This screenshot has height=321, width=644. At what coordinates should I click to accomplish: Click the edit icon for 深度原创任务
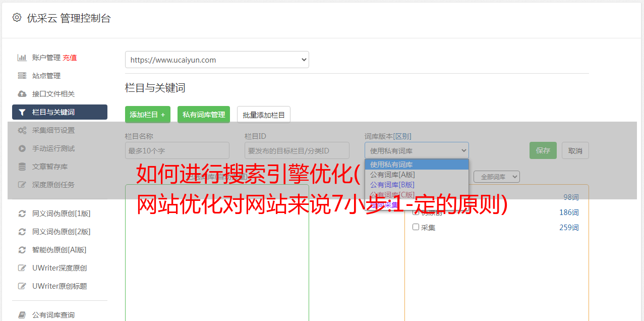coord(22,185)
